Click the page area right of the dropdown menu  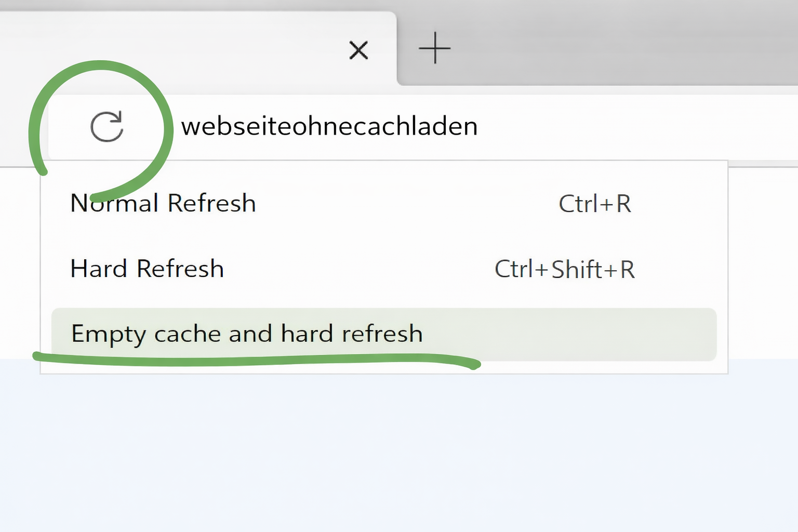coord(763,260)
